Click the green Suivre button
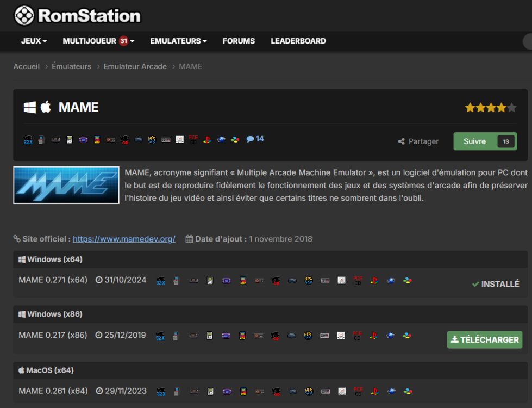The height and width of the screenshot is (408, 532). tap(485, 141)
